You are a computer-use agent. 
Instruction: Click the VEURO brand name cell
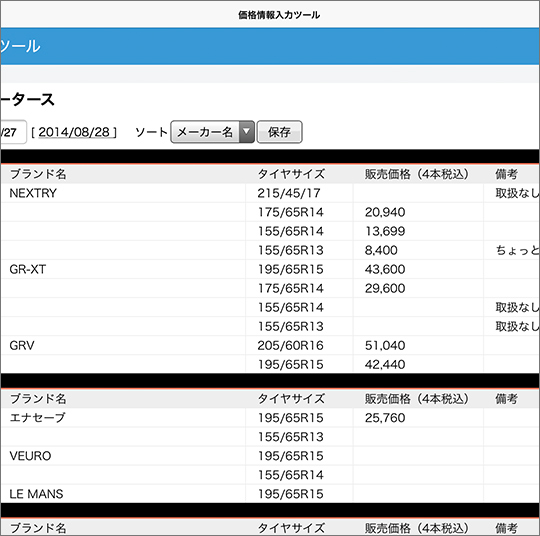click(123, 456)
